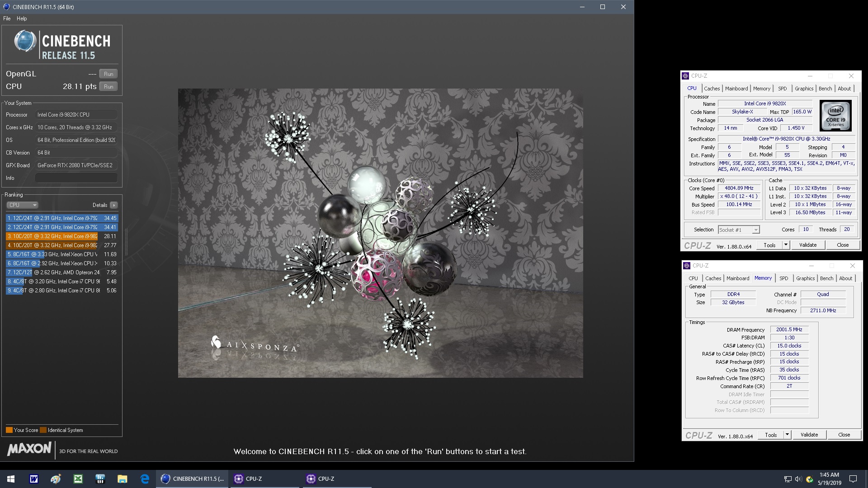Select ranking entry 4 scoring 27.77

(62, 245)
